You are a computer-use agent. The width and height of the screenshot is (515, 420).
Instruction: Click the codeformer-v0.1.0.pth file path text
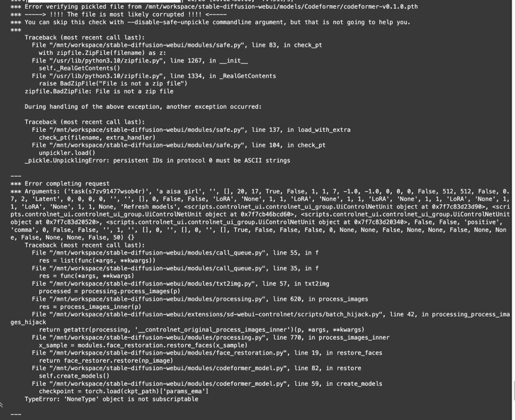tap(282, 7)
